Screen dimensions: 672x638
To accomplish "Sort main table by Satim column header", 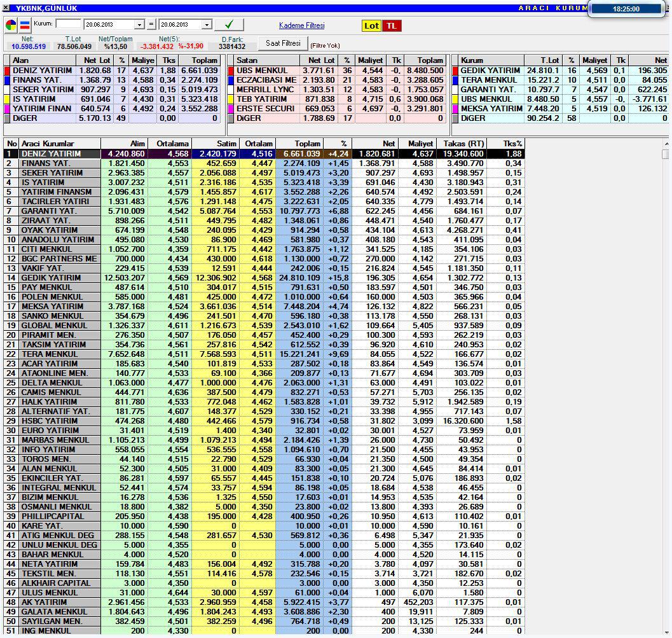I will [215, 144].
